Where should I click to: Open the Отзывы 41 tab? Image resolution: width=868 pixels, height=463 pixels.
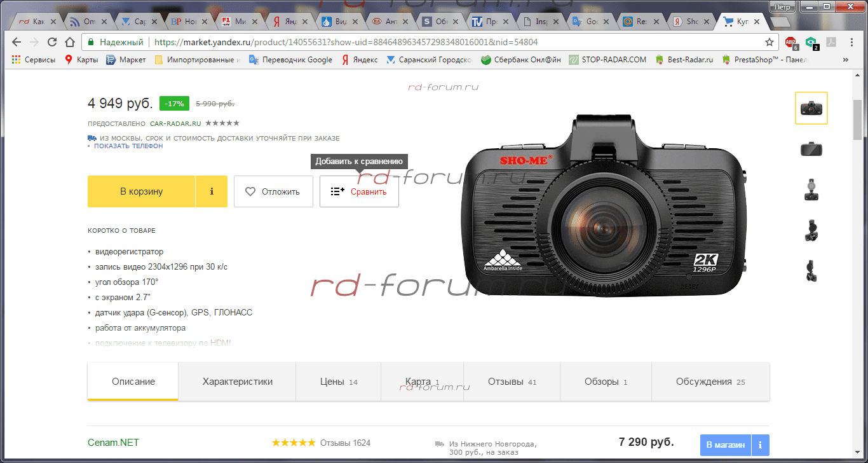(x=512, y=382)
